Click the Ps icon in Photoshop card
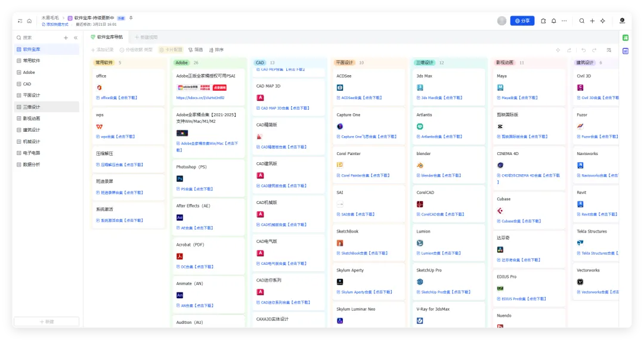The width and height of the screenshot is (644, 340). 179,178
